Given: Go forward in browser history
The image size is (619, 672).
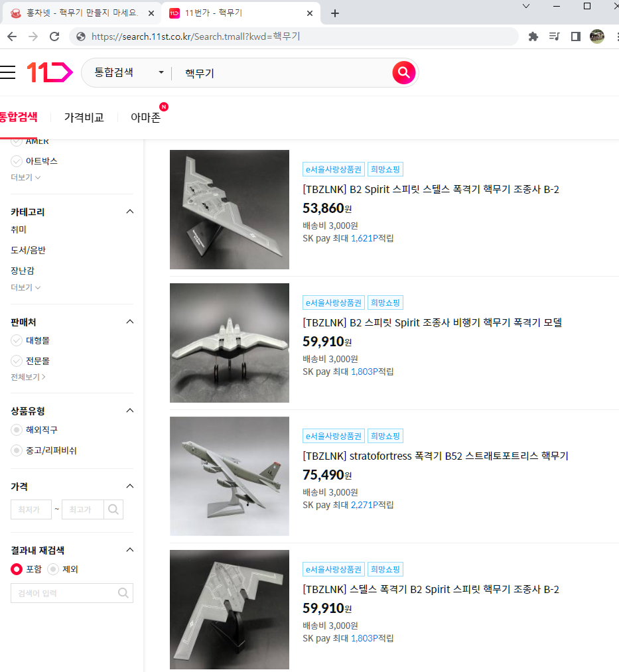Looking at the screenshot, I should click(x=33, y=36).
